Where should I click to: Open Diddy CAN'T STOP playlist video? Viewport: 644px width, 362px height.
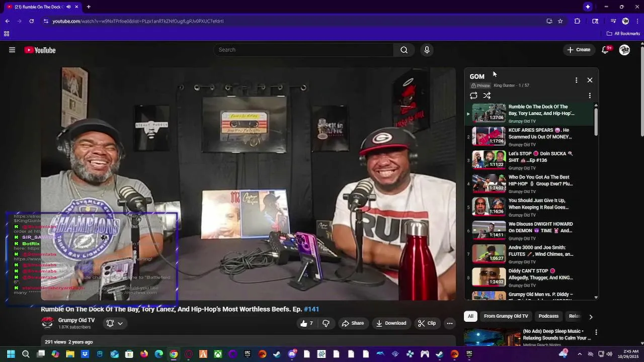528,277
